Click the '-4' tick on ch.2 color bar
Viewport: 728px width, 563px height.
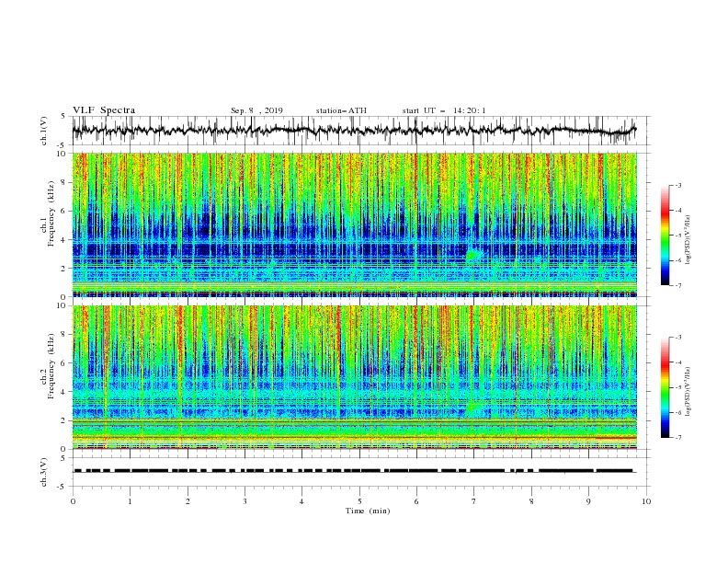click(677, 362)
